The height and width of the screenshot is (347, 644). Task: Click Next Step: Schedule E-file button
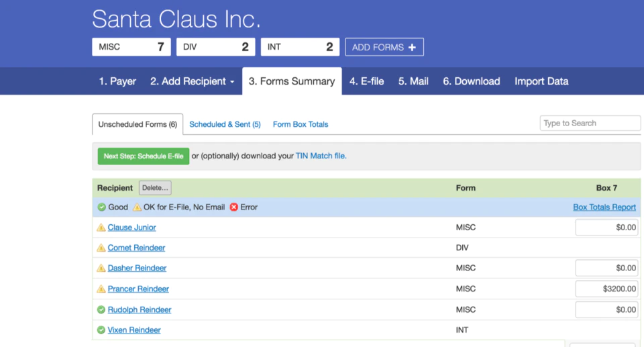pos(144,156)
